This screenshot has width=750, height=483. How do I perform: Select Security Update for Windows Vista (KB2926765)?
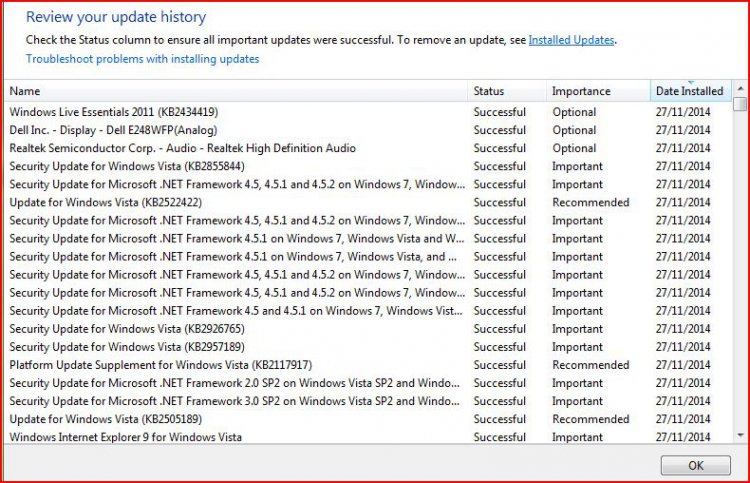(x=368, y=329)
